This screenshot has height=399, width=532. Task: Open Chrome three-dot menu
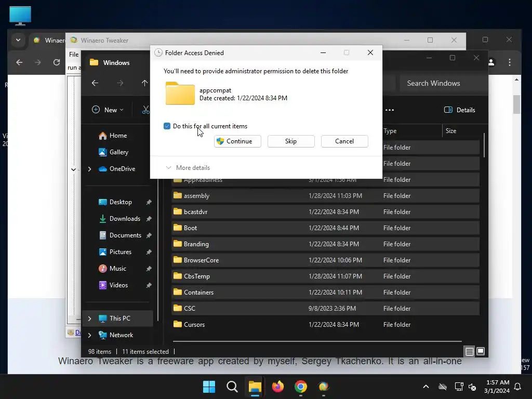tap(510, 62)
